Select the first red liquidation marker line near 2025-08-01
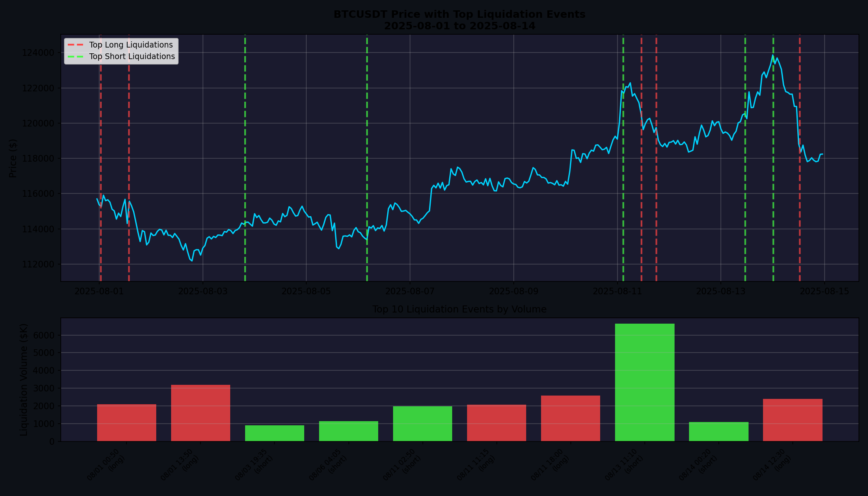 [100, 165]
